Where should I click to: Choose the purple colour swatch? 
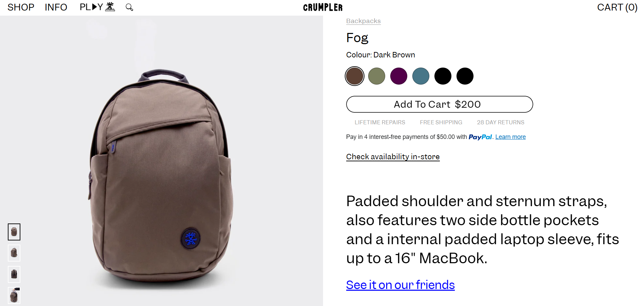pyautogui.click(x=399, y=76)
